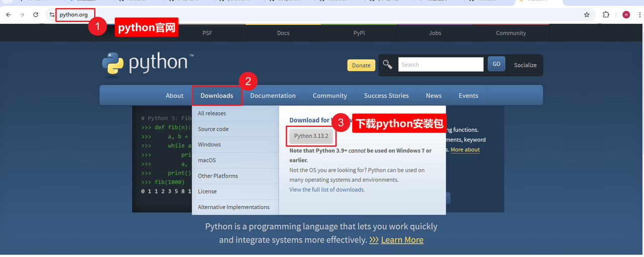Viewport: 644px width, 257px height.
Task: Select All releases in Downloads menu
Action: tap(235, 113)
